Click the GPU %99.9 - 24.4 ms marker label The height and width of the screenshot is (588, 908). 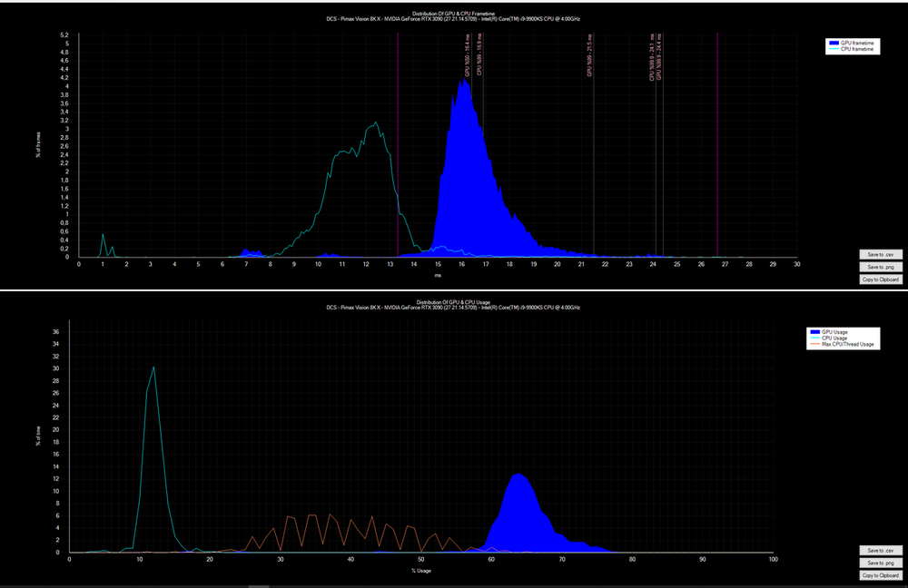click(659, 57)
